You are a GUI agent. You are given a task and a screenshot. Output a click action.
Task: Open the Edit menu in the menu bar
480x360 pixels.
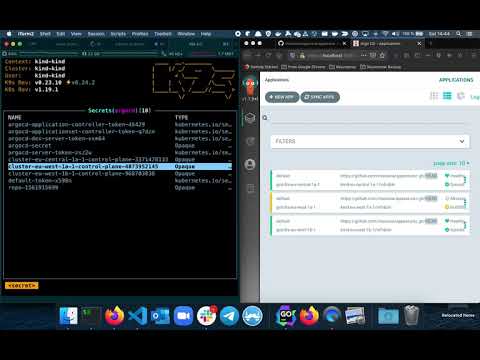(61, 34)
